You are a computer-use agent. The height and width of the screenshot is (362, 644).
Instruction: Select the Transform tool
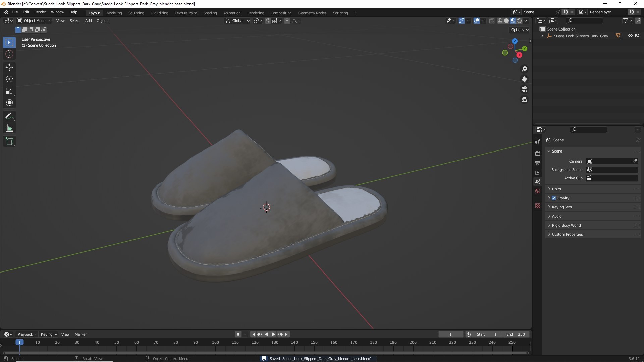pos(9,103)
